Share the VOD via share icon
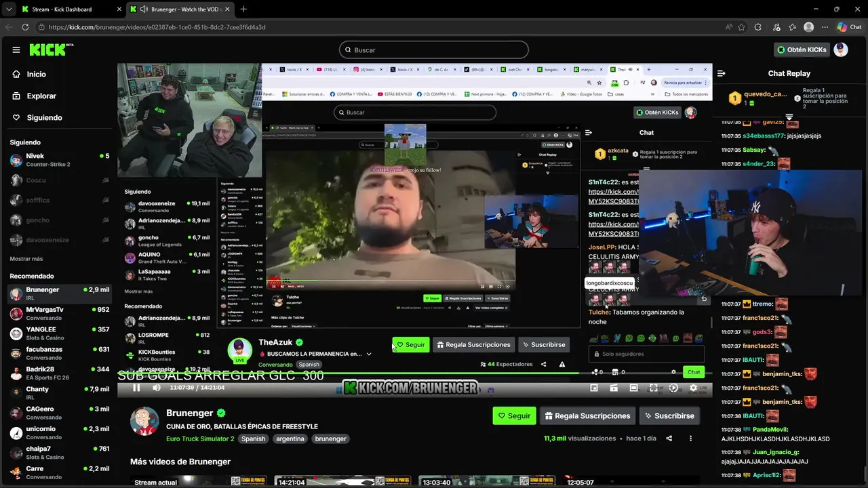 coord(669,439)
